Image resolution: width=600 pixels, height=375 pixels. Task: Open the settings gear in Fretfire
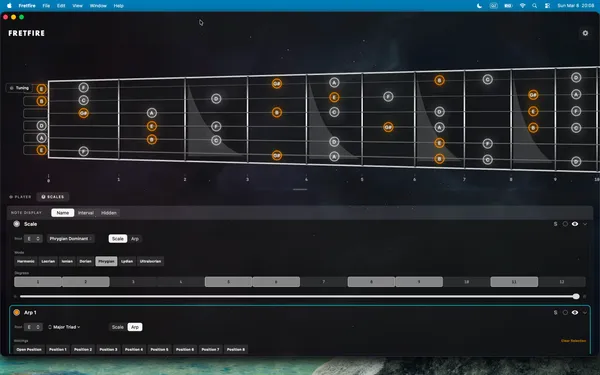pos(585,33)
